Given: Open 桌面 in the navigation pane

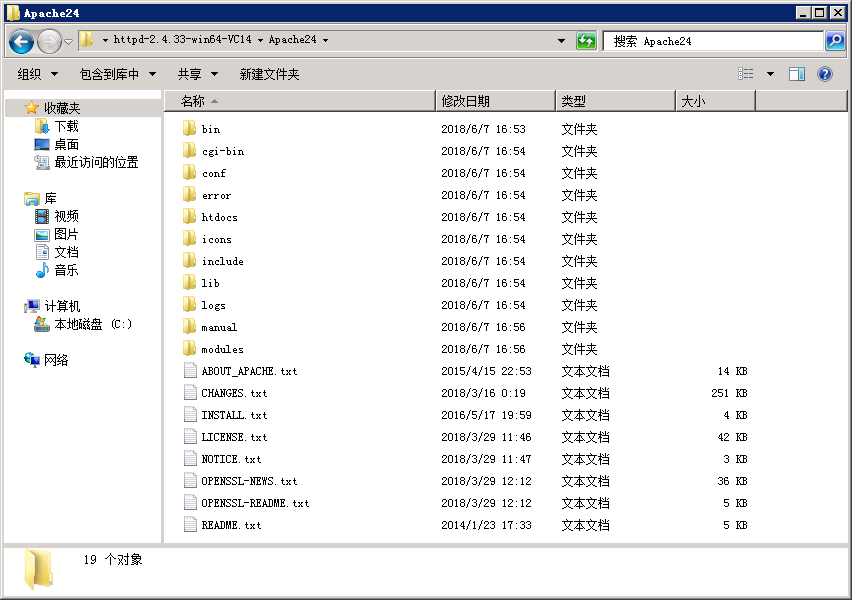Looking at the screenshot, I should click(66, 144).
